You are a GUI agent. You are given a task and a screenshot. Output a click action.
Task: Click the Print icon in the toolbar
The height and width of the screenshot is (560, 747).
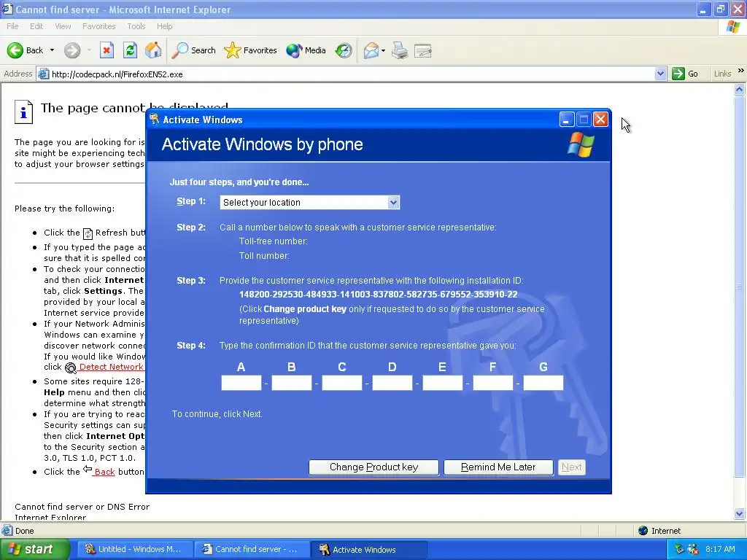(x=400, y=50)
